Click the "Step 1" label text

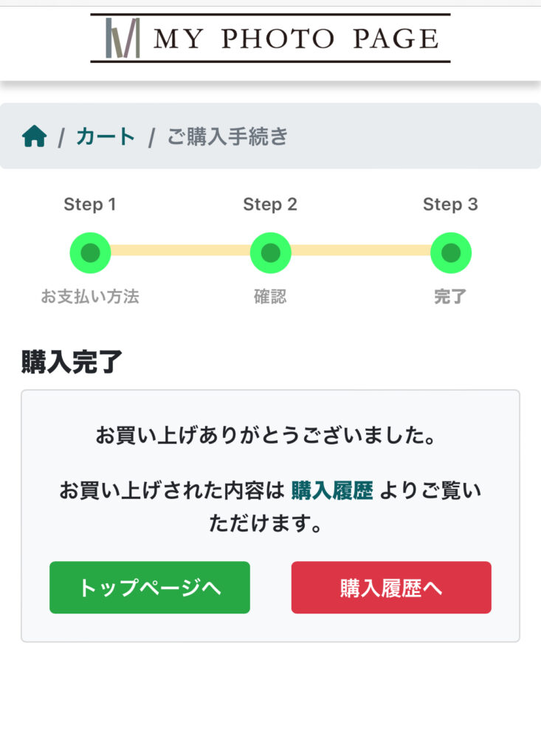coord(90,205)
